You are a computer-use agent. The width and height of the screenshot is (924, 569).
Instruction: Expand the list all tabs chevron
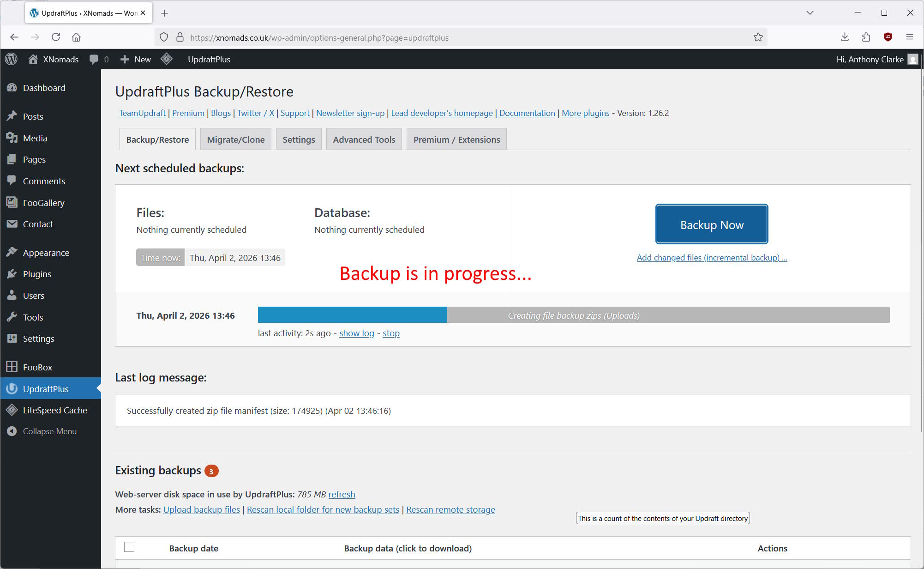point(810,13)
